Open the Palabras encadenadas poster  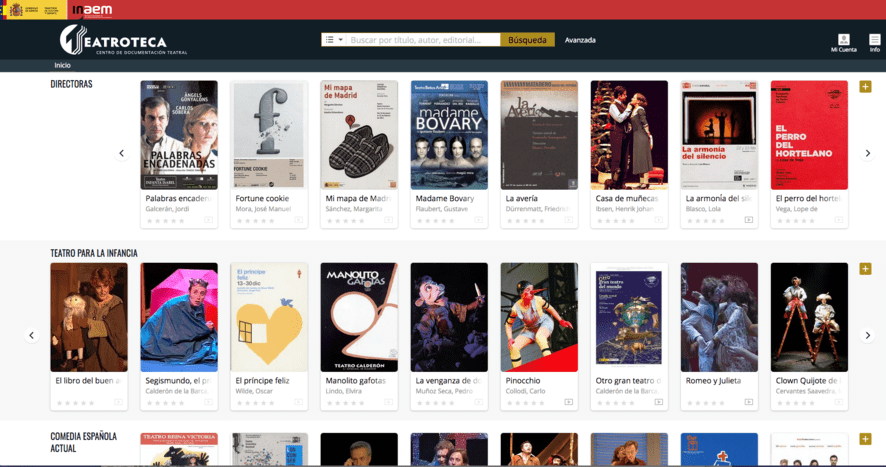(x=179, y=135)
